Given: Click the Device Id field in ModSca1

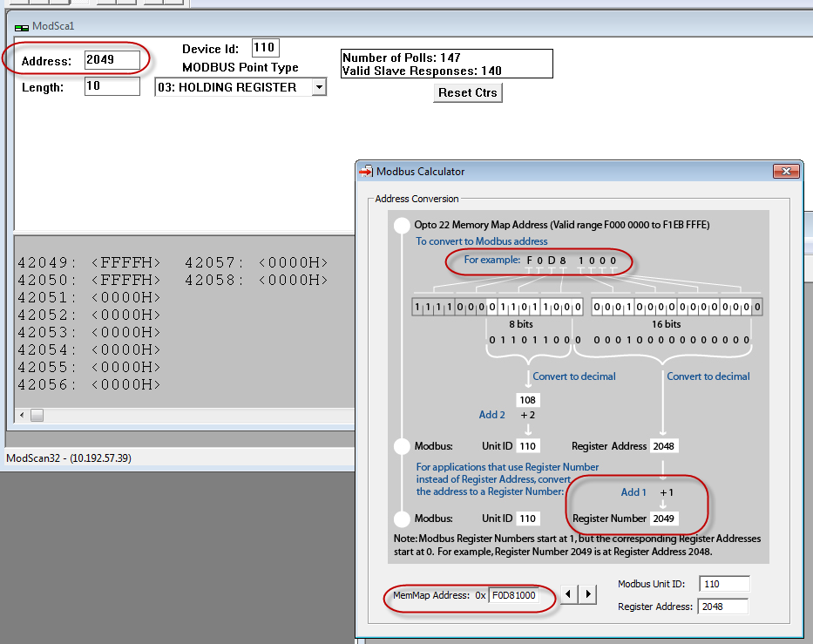Looking at the screenshot, I should pos(266,48).
